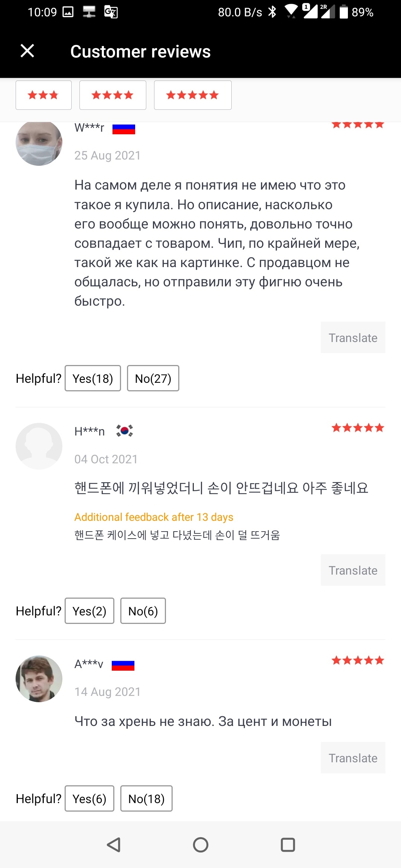Mark W***r's review helpful with Yes(18)
Viewport: 401px width, 868px height.
[x=93, y=378]
